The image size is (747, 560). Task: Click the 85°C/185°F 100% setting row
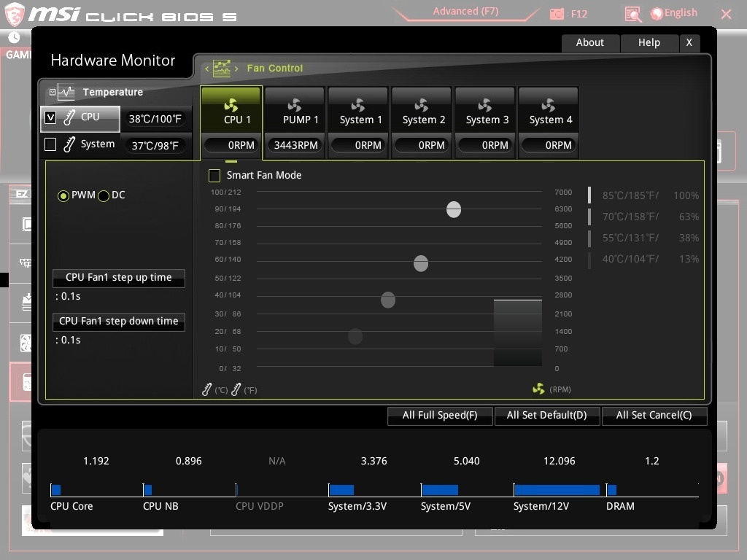point(643,195)
